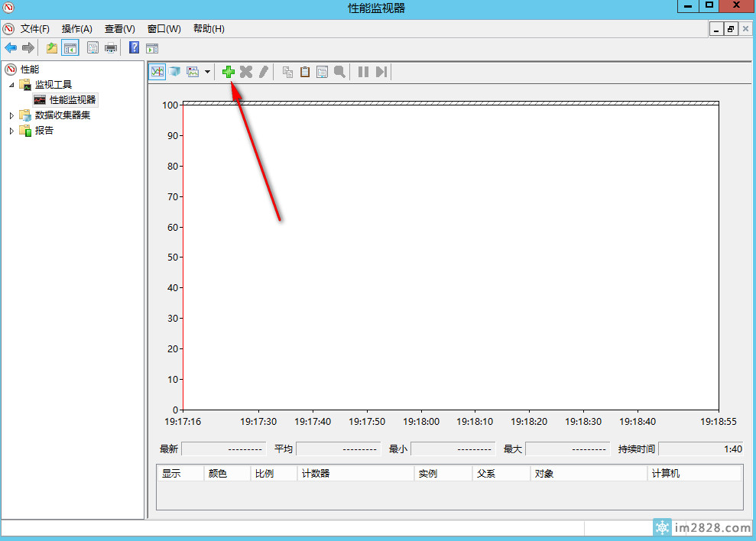Click the 计数器 column header

(355, 474)
